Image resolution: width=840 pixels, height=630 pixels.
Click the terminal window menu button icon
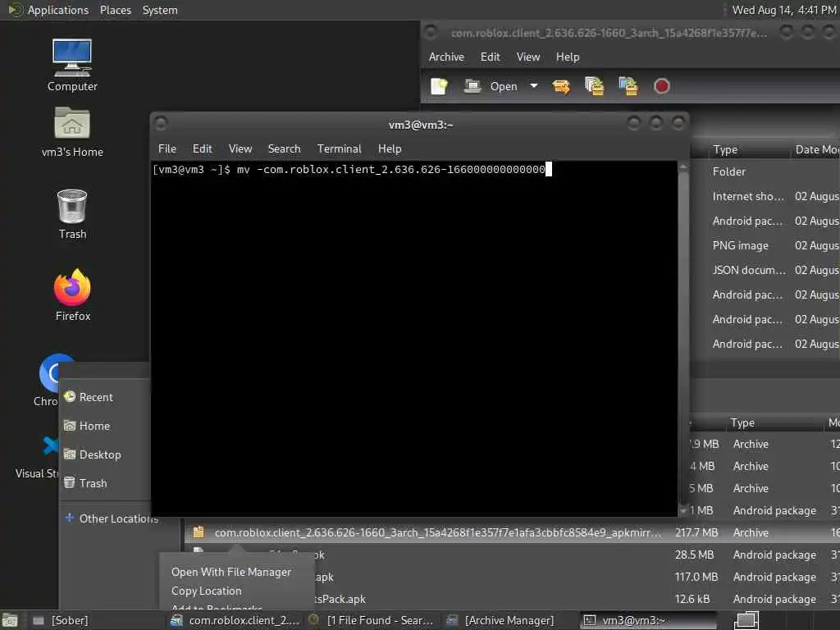click(x=161, y=125)
